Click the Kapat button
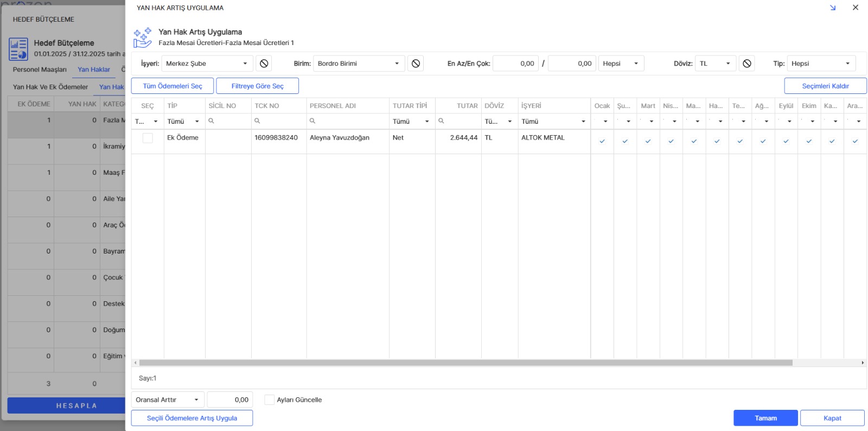The width and height of the screenshot is (868, 431). pos(832,418)
